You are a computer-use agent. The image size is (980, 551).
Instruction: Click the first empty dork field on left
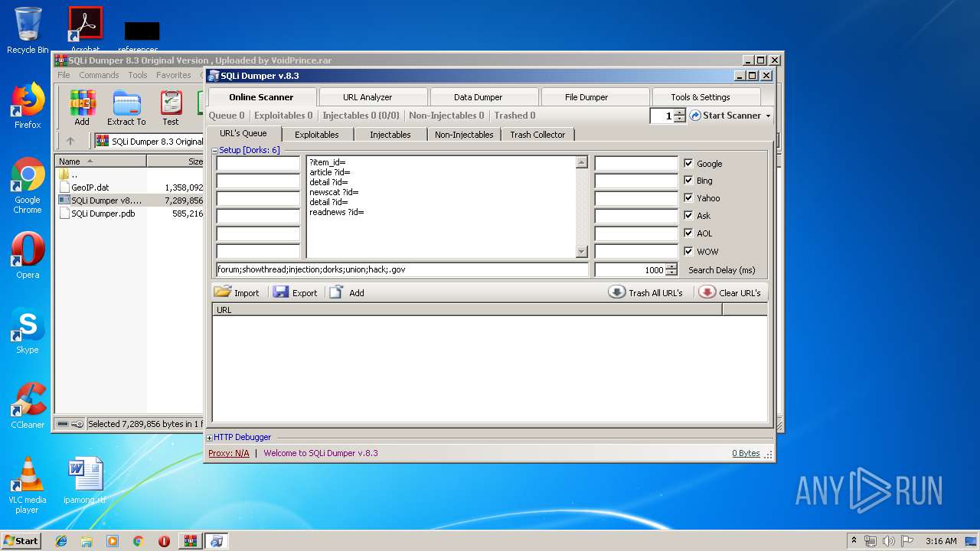(258, 163)
